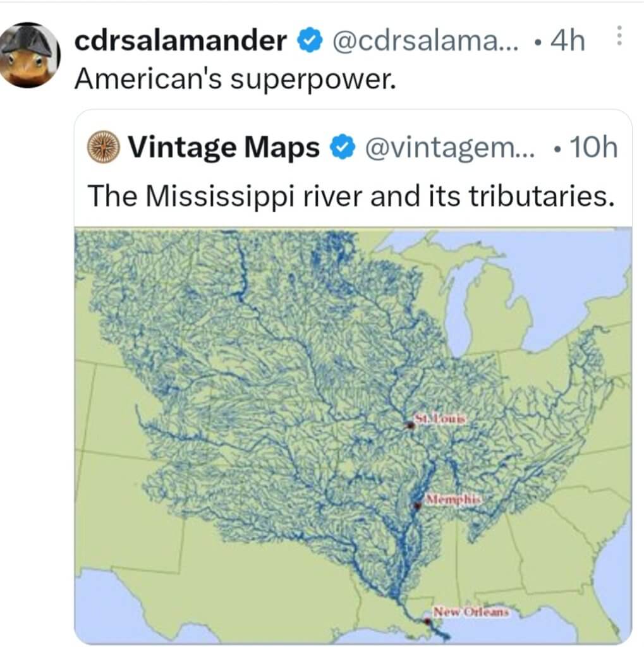Click cdrsalamander's profile avatar

30,55
